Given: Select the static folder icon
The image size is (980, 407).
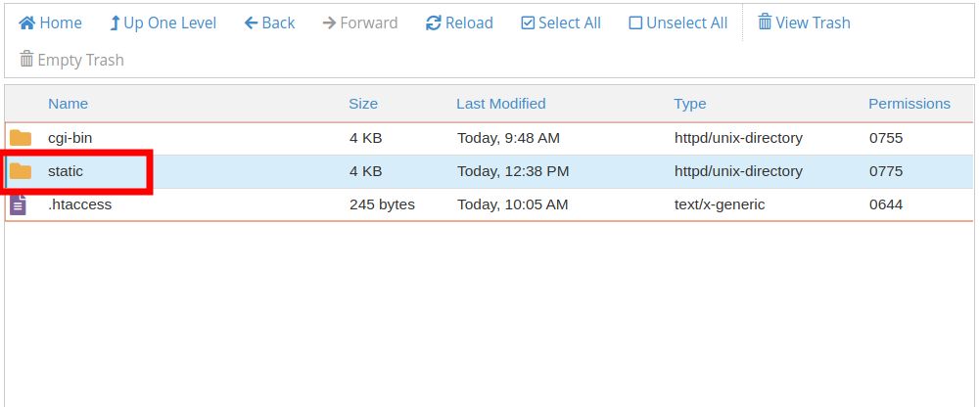Looking at the screenshot, I should click(x=21, y=171).
